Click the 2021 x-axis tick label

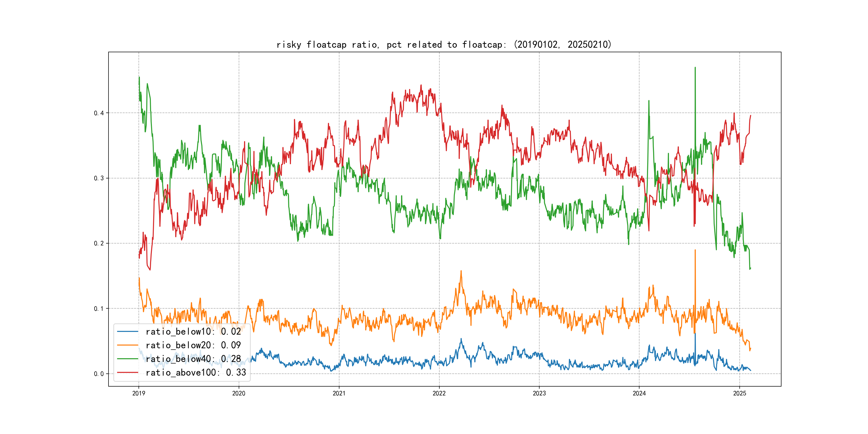point(339,393)
